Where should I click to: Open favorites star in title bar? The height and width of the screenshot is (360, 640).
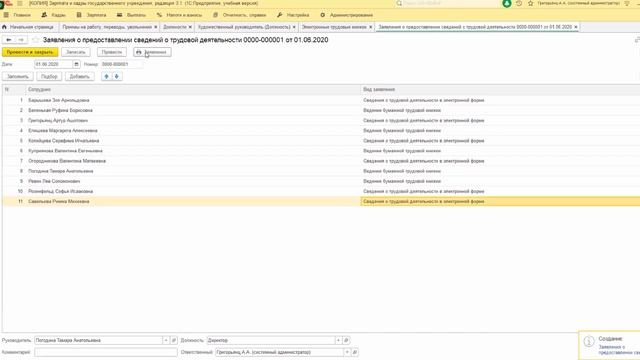coord(531,3)
